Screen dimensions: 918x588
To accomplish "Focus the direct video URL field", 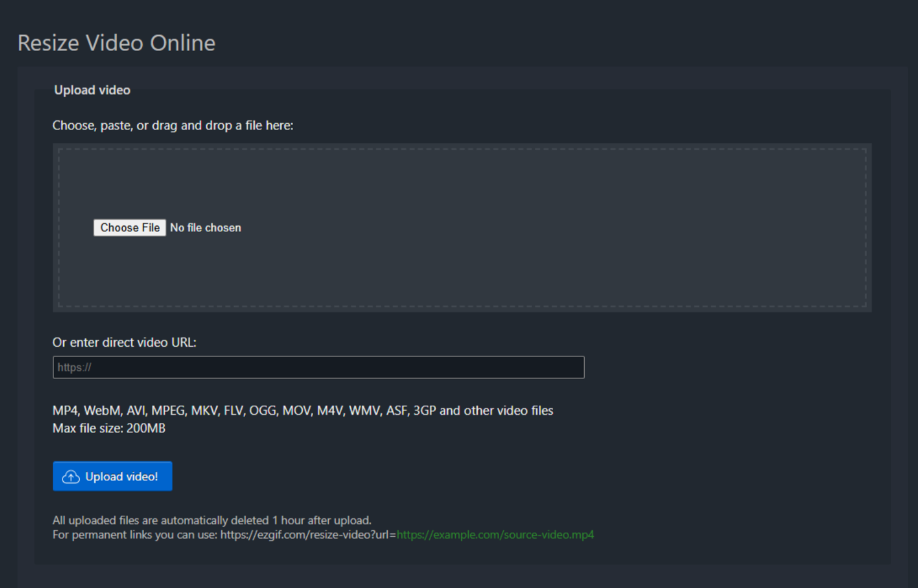I will (319, 367).
